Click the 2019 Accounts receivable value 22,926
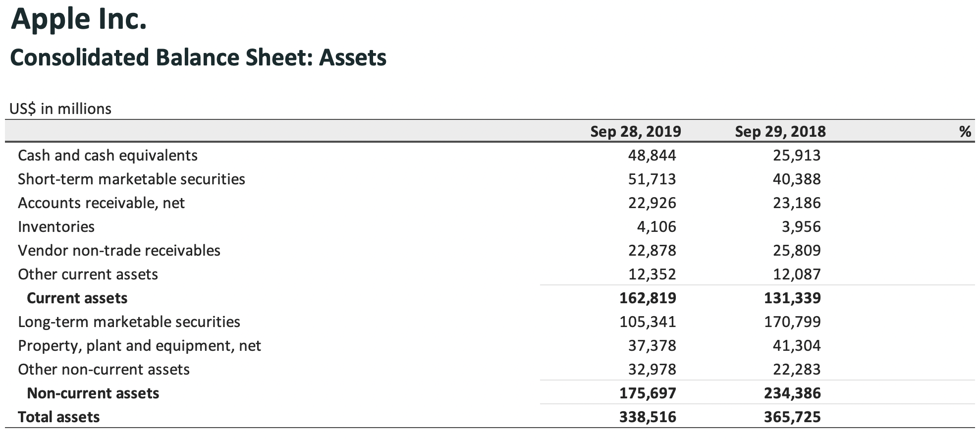Screen dimensions: 980x439 pyautogui.click(x=652, y=203)
